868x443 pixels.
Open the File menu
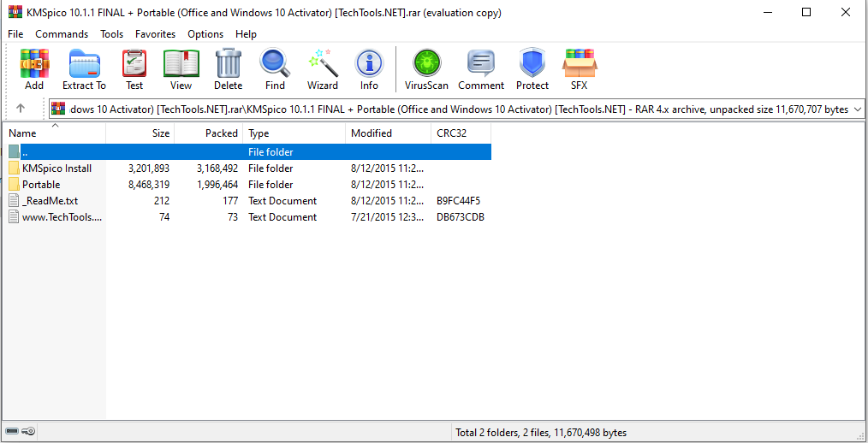coord(15,34)
